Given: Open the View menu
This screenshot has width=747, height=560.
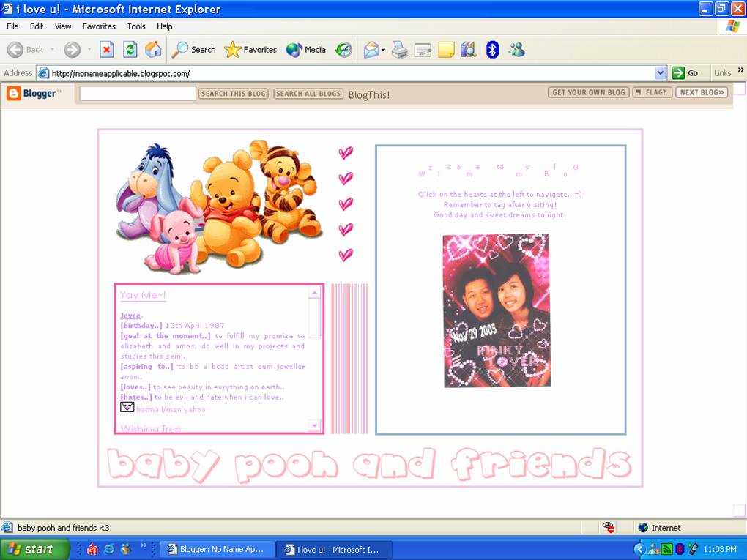Looking at the screenshot, I should (63, 26).
